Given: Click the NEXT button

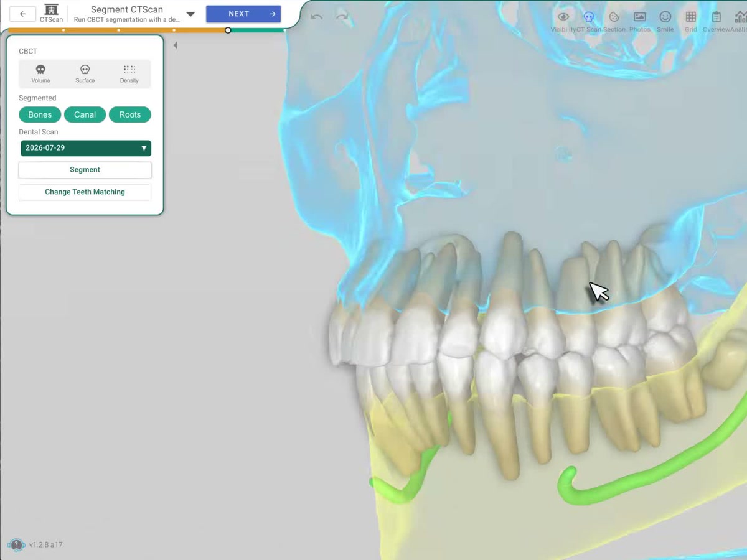Looking at the screenshot, I should pyautogui.click(x=243, y=14).
